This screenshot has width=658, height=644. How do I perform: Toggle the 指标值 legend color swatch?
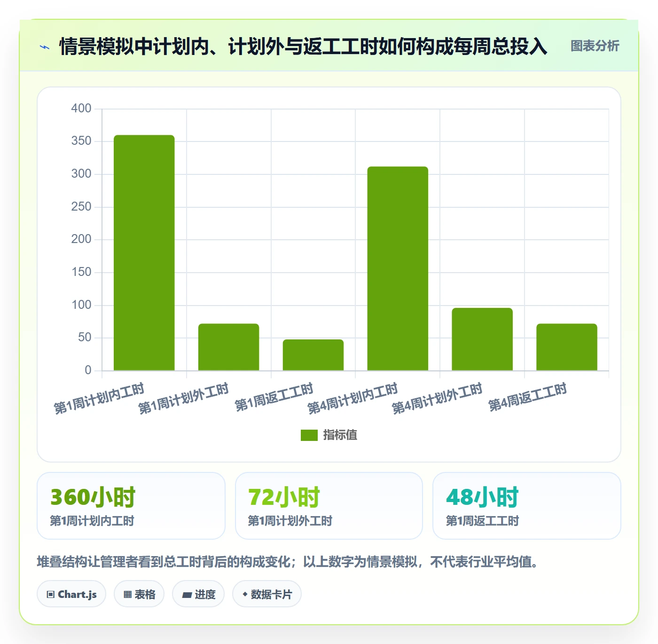309,435
